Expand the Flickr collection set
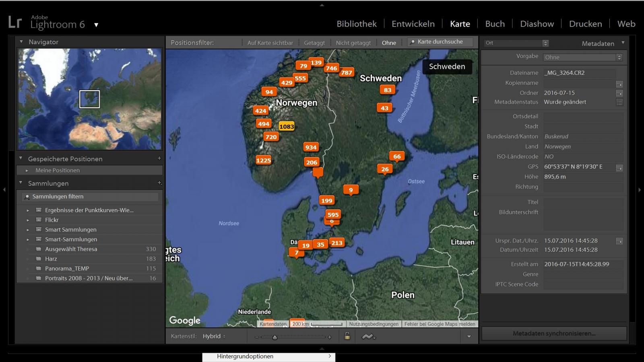 point(28,220)
